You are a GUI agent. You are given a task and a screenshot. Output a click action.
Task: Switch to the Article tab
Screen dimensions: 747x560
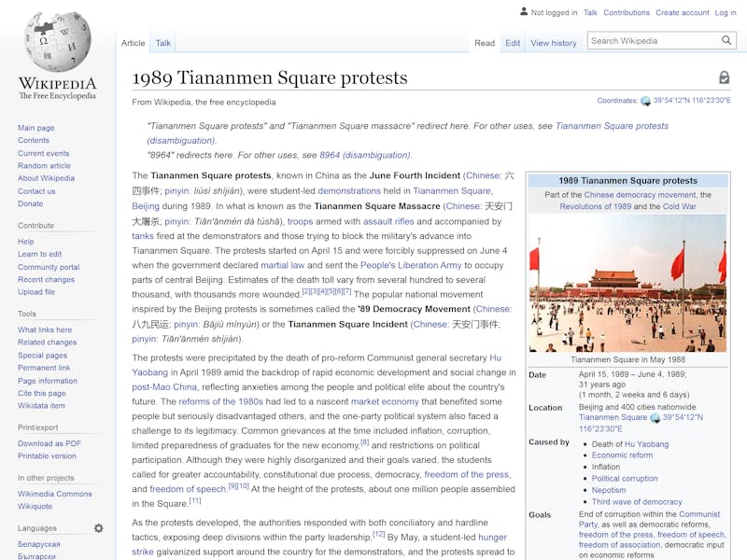(x=133, y=43)
